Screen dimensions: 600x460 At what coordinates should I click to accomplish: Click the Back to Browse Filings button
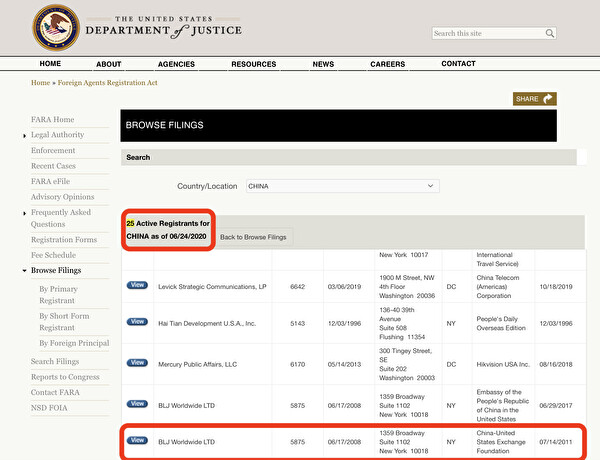[253, 237]
